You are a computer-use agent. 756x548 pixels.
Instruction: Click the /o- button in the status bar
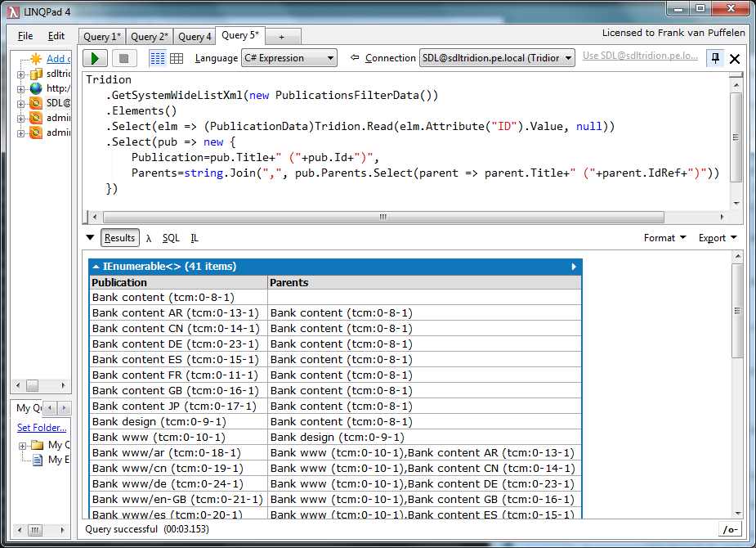pos(730,530)
